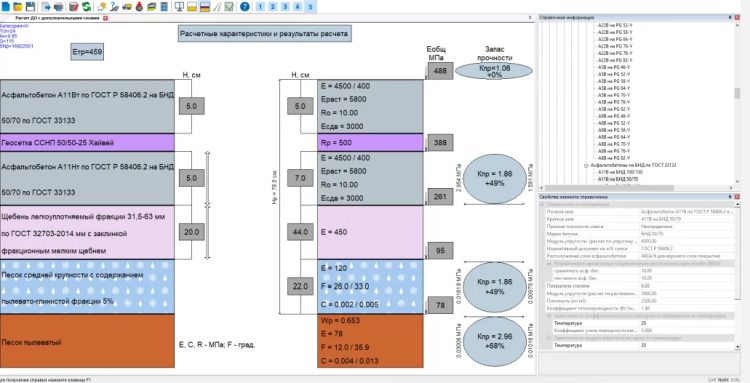This screenshot has height=383, width=750.
Task: Click the reference tree horizontal scrollbar
Action: pyautogui.click(x=608, y=188)
